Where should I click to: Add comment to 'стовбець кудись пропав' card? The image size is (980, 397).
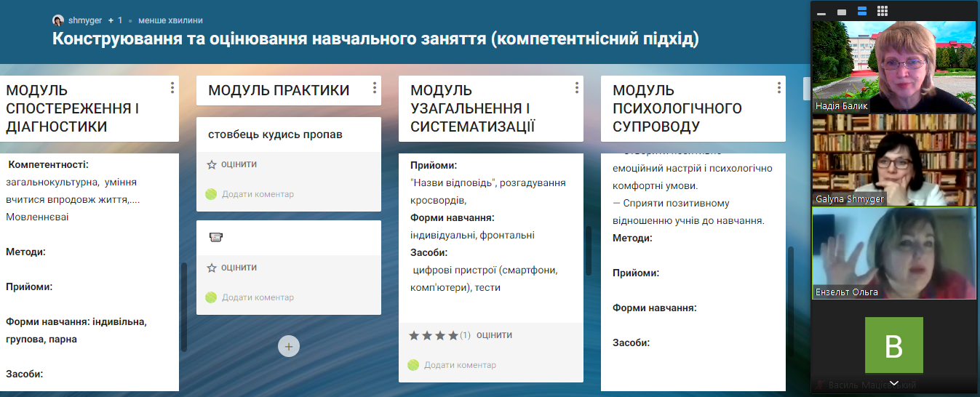coord(258,194)
